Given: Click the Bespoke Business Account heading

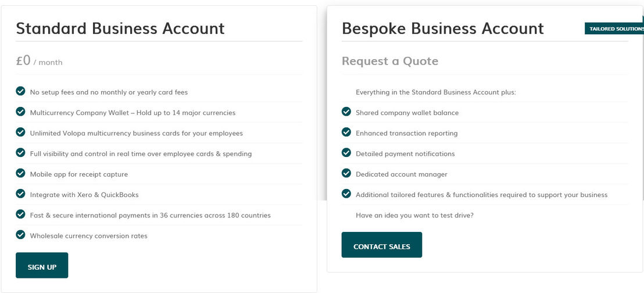Looking at the screenshot, I should click(443, 28).
